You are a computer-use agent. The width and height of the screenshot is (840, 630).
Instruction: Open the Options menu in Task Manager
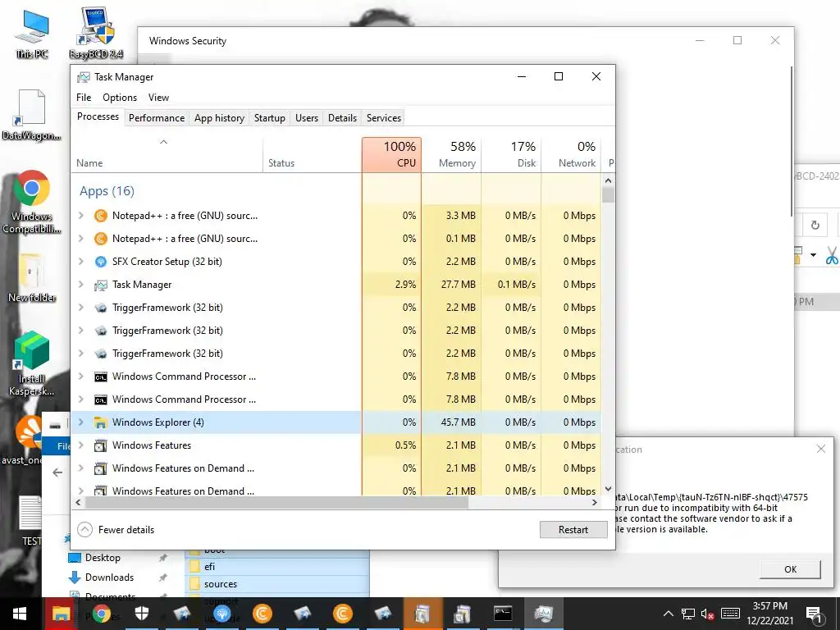coord(120,98)
